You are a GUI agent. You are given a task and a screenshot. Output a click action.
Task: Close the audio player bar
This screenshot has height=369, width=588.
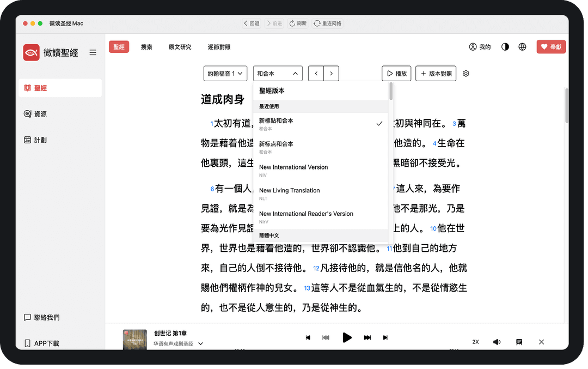click(x=541, y=342)
